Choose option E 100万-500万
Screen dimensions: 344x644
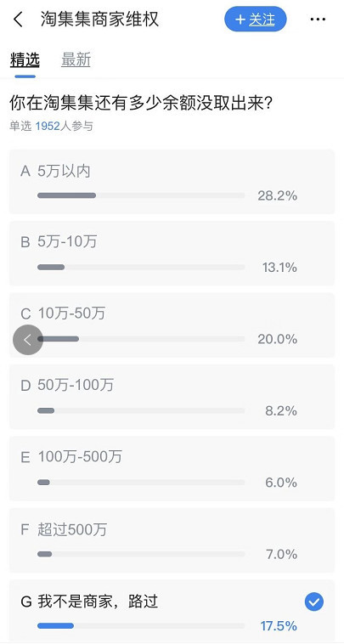point(172,468)
